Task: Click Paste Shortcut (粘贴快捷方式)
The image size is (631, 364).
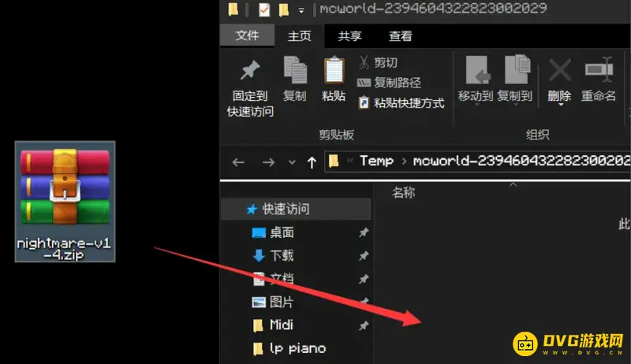Action: 401,103
